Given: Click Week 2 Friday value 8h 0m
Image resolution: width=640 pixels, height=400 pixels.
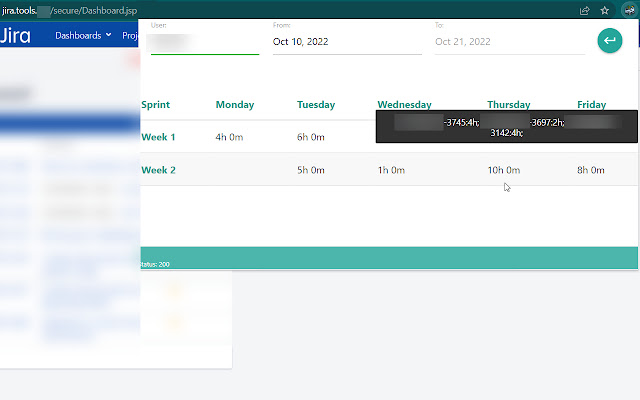Looking at the screenshot, I should point(591,170).
